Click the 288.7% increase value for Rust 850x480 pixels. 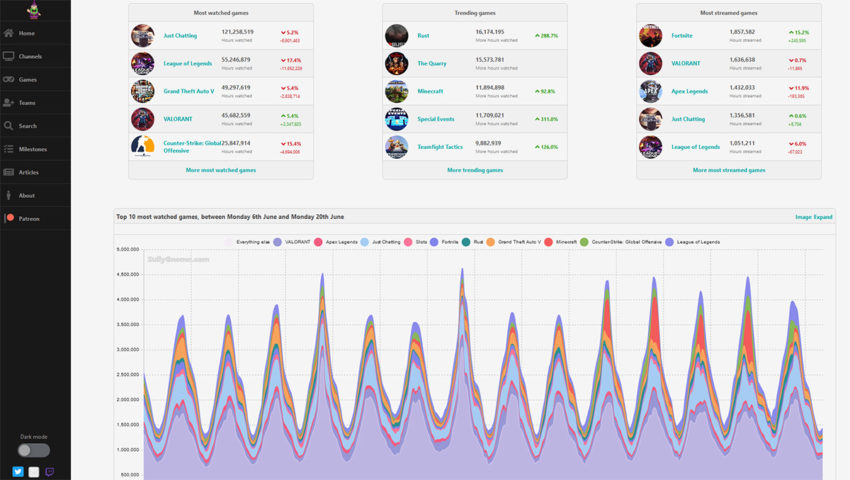[x=546, y=36]
